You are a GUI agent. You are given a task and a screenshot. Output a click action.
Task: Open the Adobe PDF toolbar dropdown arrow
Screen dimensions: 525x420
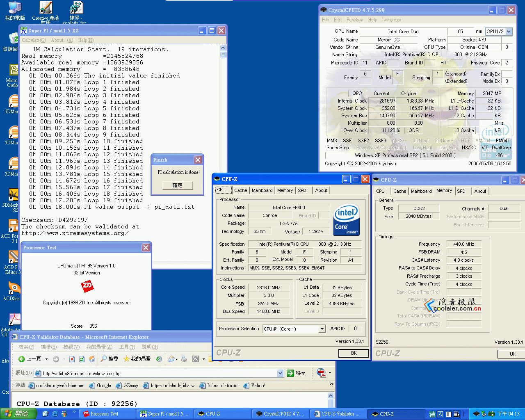(330, 373)
